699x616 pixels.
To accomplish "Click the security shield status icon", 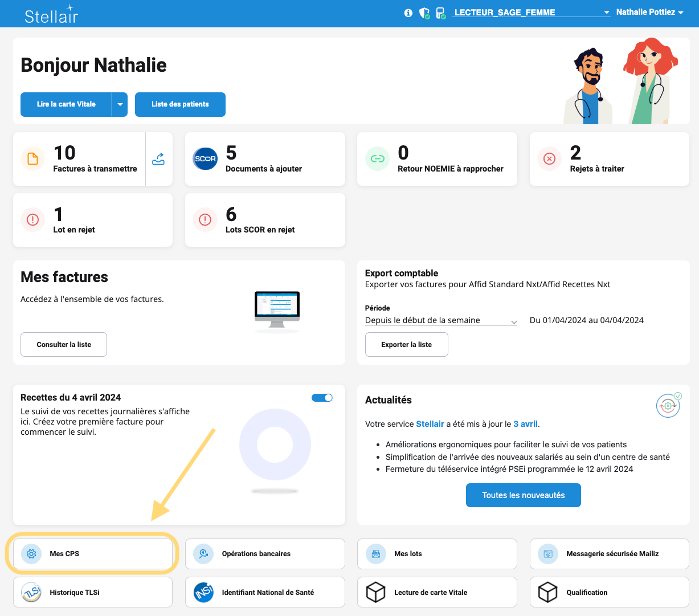I will [424, 13].
